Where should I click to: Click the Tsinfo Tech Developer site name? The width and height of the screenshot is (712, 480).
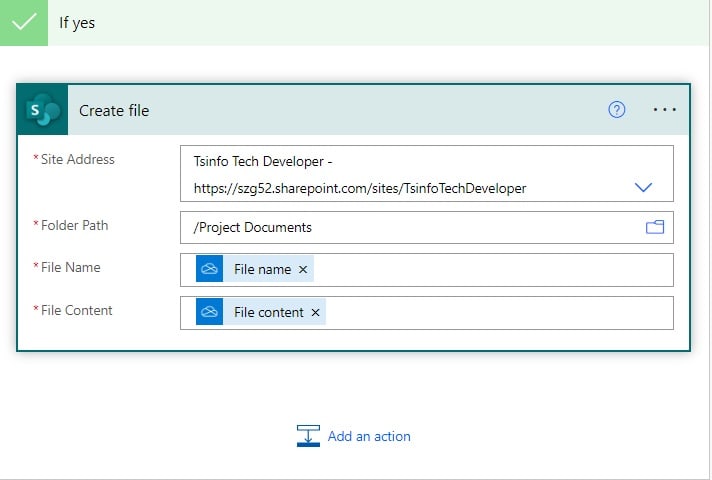point(259,161)
